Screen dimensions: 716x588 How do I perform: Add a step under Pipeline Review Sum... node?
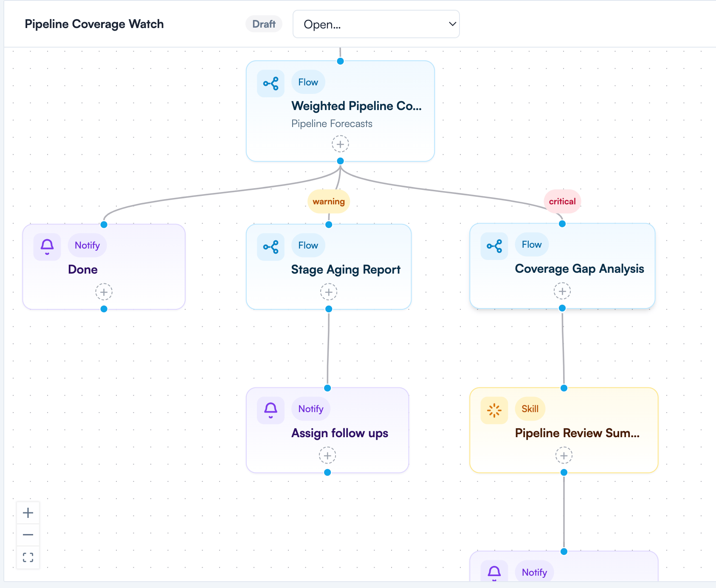tap(564, 455)
